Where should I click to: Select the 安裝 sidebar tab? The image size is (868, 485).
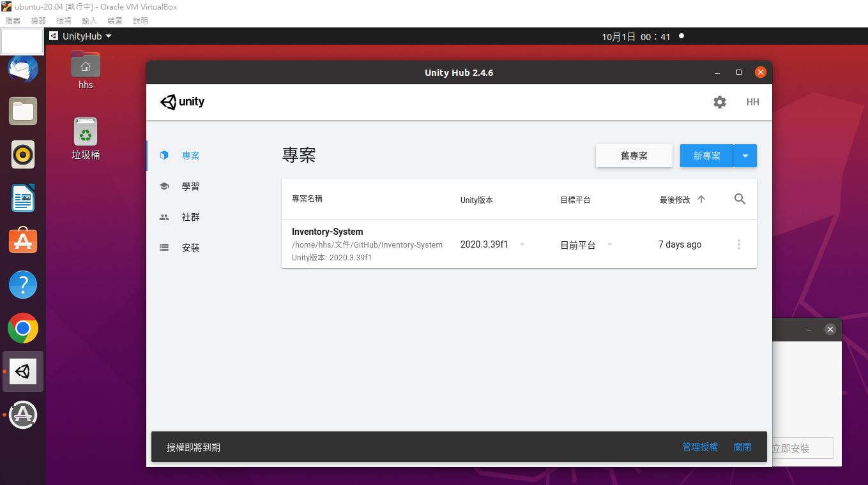click(x=190, y=248)
